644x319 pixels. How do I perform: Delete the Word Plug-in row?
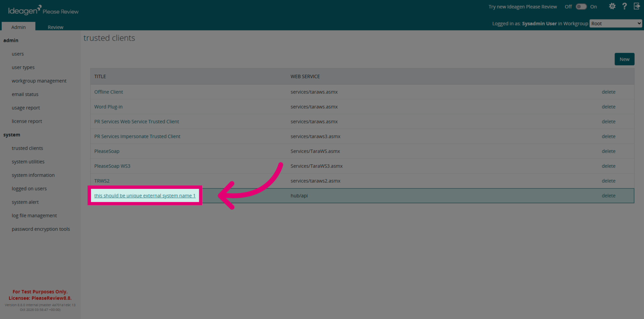tap(608, 107)
